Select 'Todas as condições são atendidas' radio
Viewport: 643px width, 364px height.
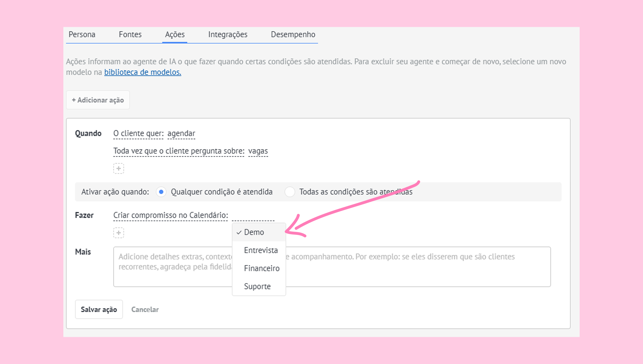290,192
